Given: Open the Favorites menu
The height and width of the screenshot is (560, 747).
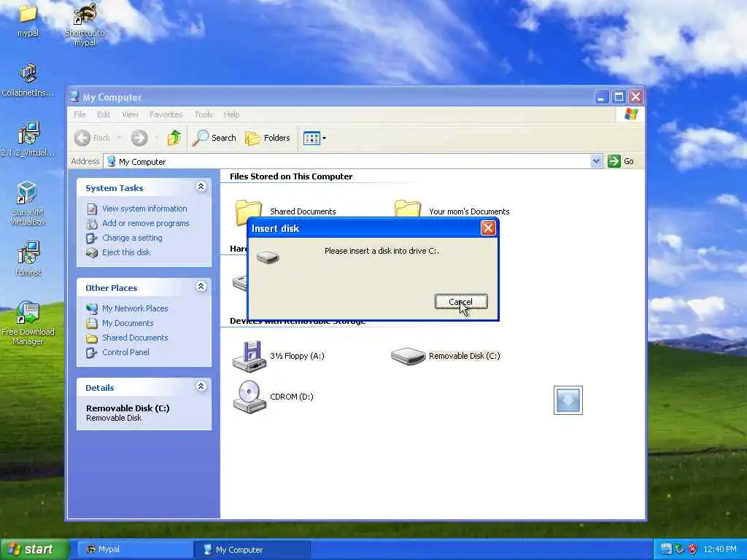Looking at the screenshot, I should pos(166,114).
